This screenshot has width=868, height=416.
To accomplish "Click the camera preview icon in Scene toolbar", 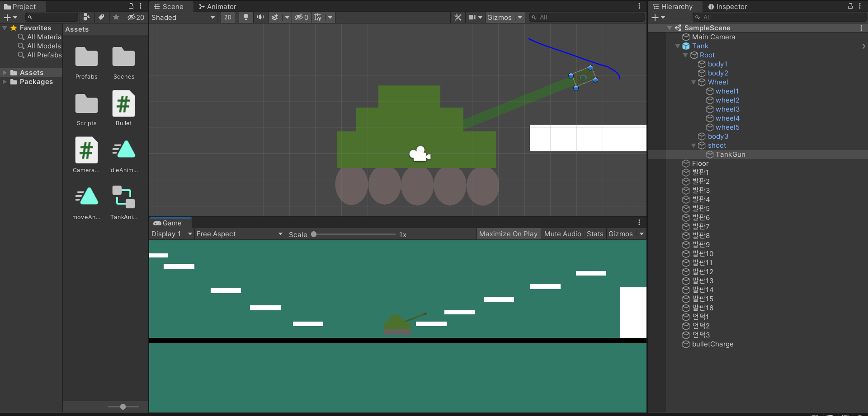I will (x=473, y=17).
